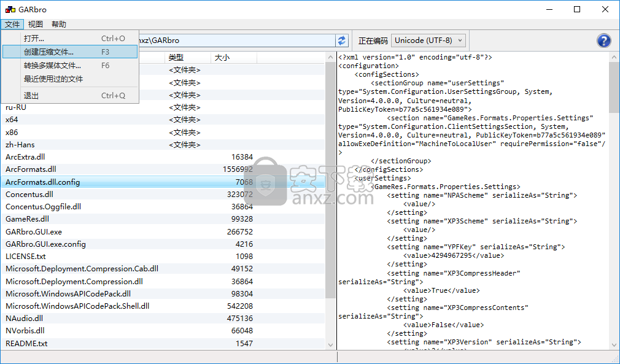
Task: Click the size value 266752
Action: point(239,231)
